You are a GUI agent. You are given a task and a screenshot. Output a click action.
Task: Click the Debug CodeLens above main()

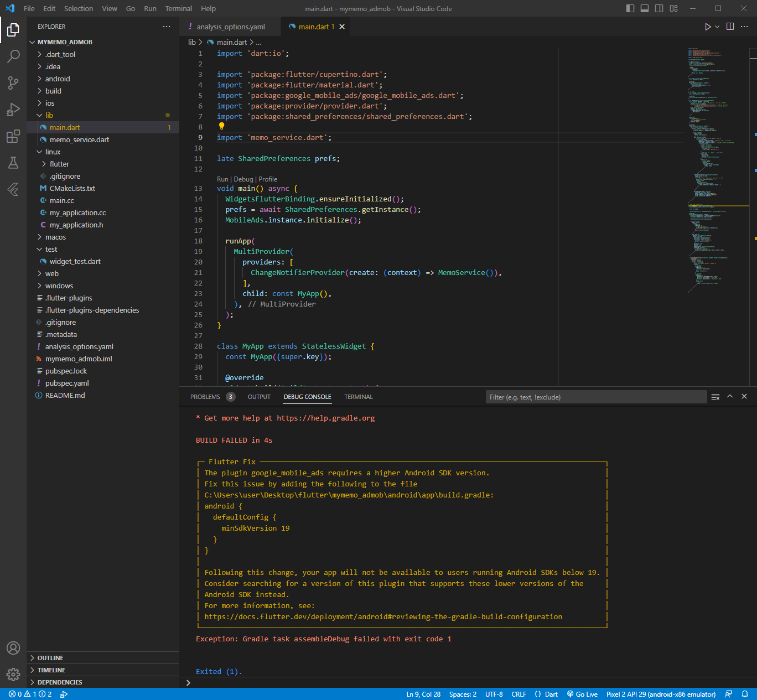[x=243, y=179]
